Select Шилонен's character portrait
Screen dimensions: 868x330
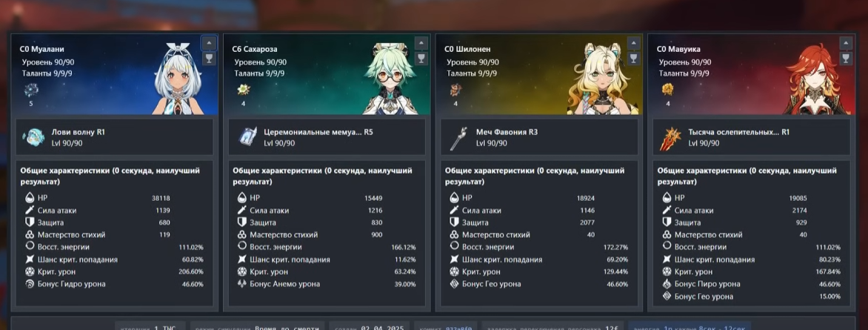(x=604, y=79)
